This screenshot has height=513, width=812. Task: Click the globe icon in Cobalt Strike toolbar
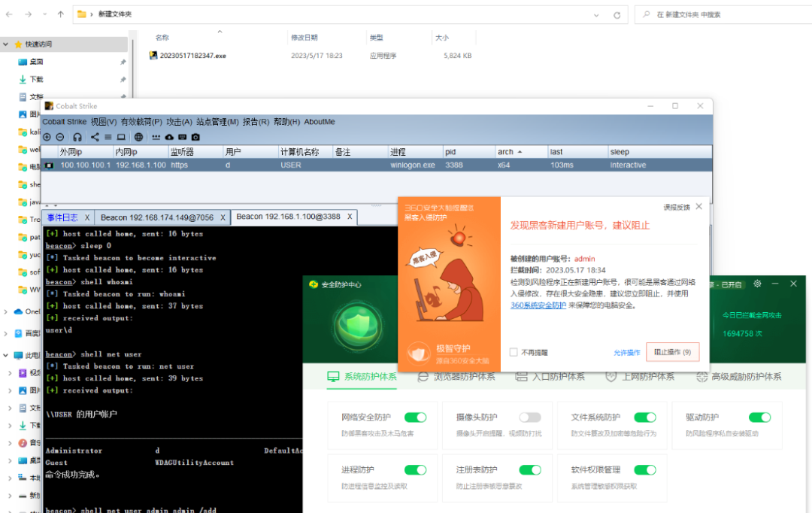[139, 138]
